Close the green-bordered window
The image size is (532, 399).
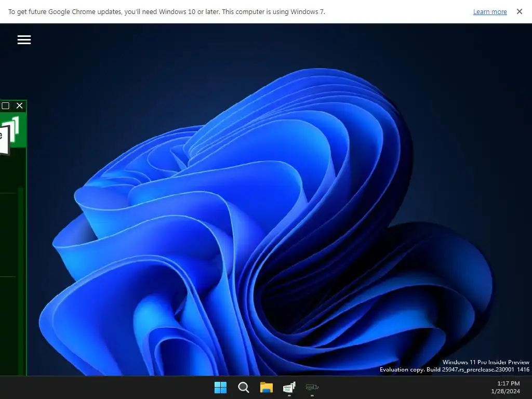click(x=20, y=106)
